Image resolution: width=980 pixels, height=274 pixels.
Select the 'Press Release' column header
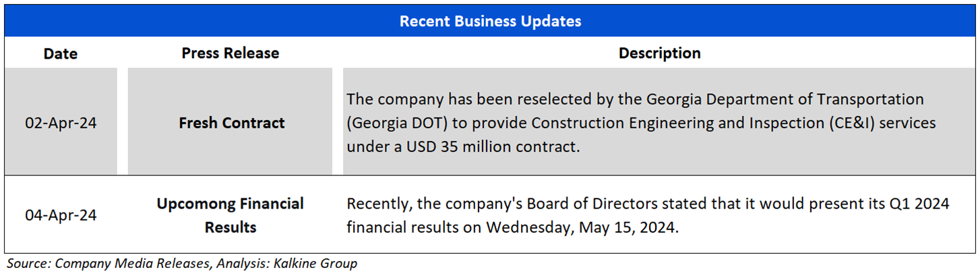tap(230, 53)
